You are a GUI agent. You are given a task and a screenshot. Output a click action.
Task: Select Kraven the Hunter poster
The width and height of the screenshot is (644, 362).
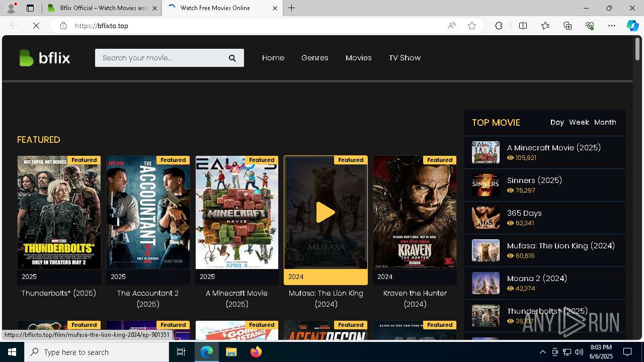pos(415,213)
